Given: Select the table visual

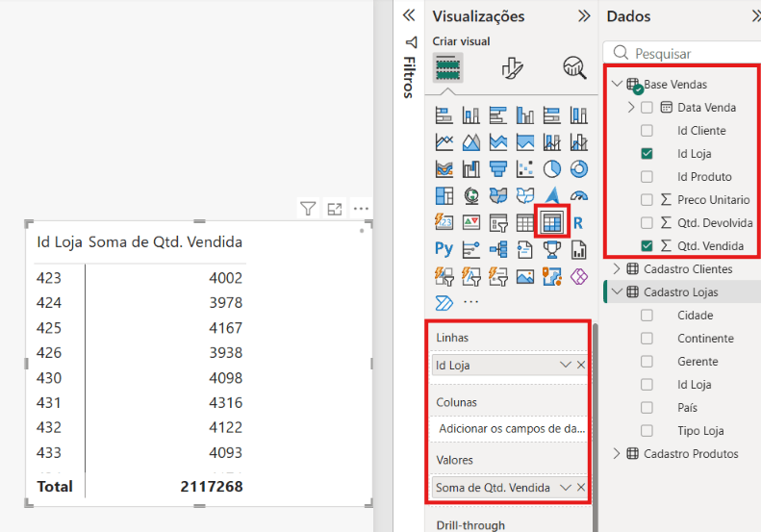Looking at the screenshot, I should (x=525, y=223).
